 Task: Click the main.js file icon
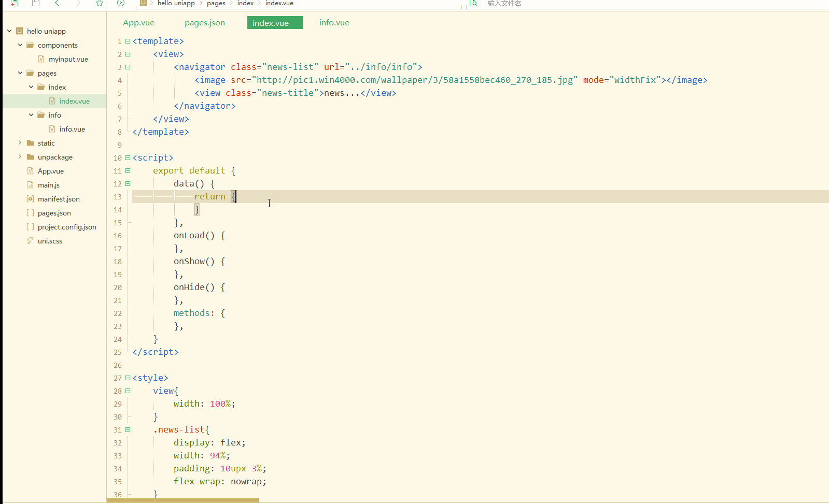[x=31, y=185]
